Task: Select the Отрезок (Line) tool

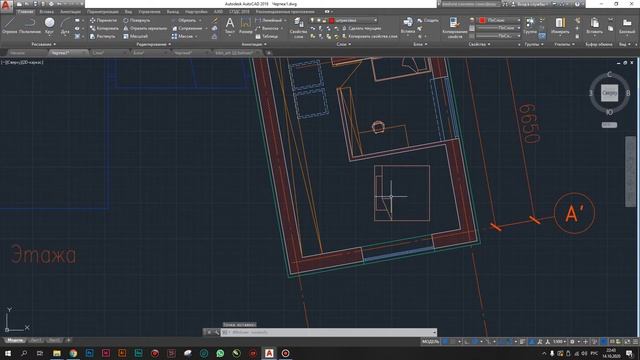Action: pos(9,25)
